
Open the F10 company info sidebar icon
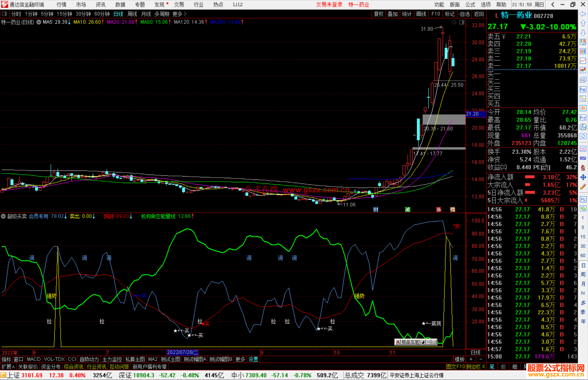[x=583, y=89]
